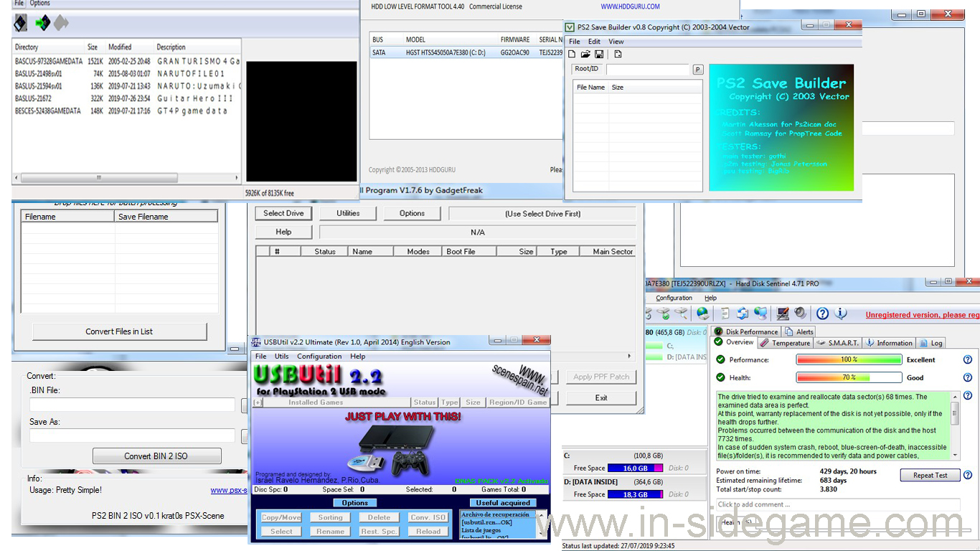The height and width of the screenshot is (551, 980).
Task: Click the P button next to Root/ID field
Action: (x=698, y=70)
